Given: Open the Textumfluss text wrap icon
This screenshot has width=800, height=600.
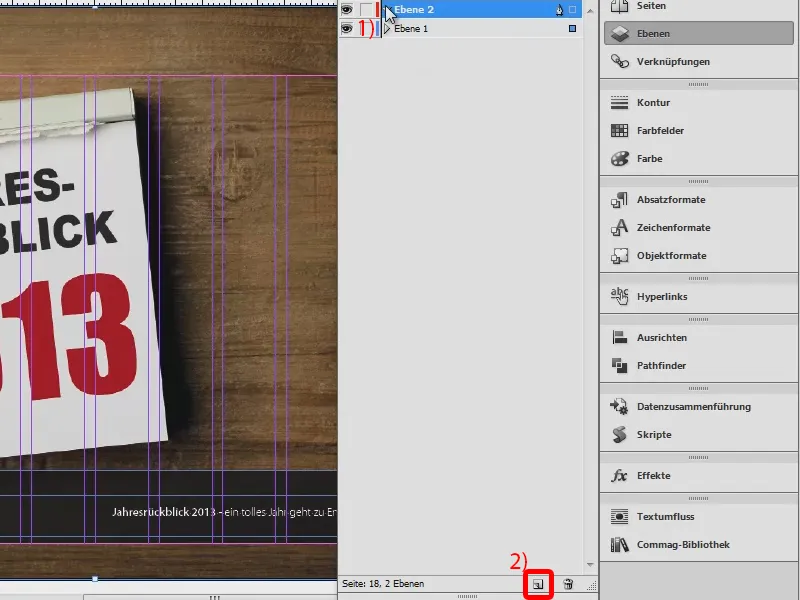Looking at the screenshot, I should [619, 516].
